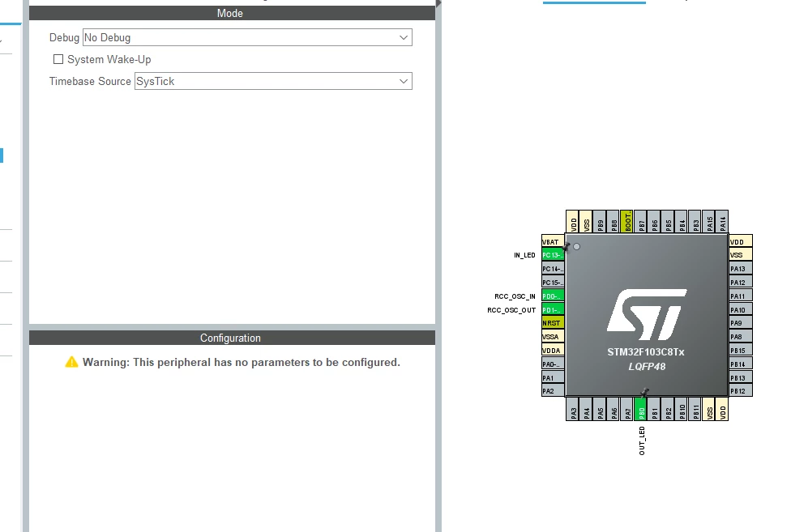Select the PA12 pin on chip

click(x=741, y=282)
